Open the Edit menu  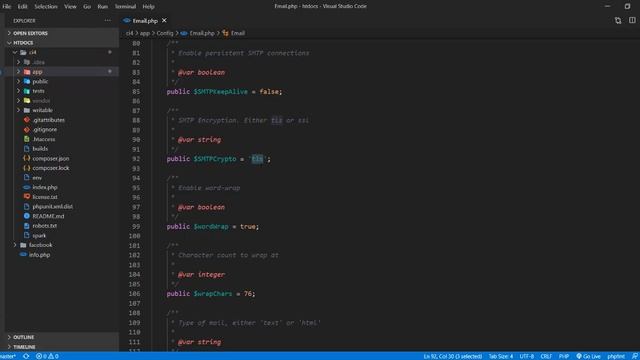[22, 7]
